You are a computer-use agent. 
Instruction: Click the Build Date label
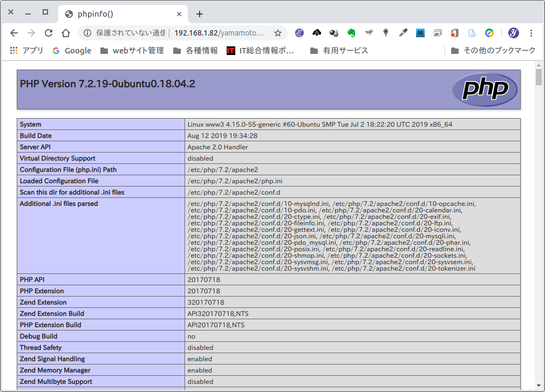click(x=36, y=136)
